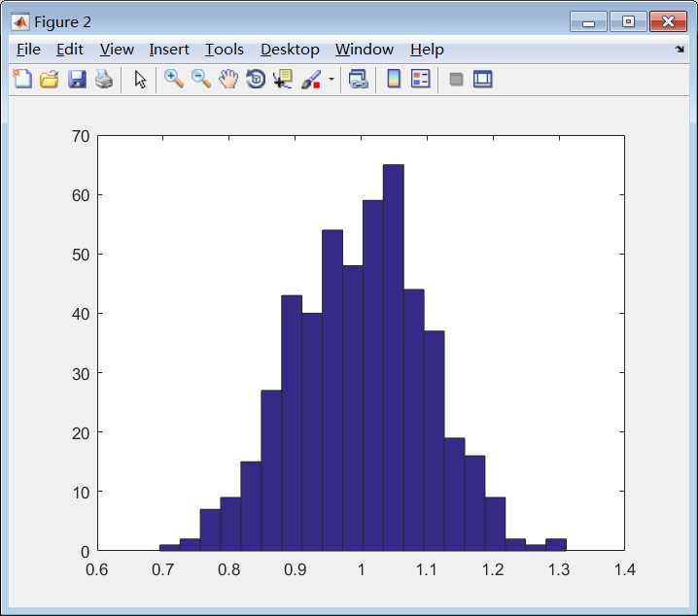Click the tallest histogram bar near 1.05
This screenshot has width=698, height=616.
coord(394,358)
